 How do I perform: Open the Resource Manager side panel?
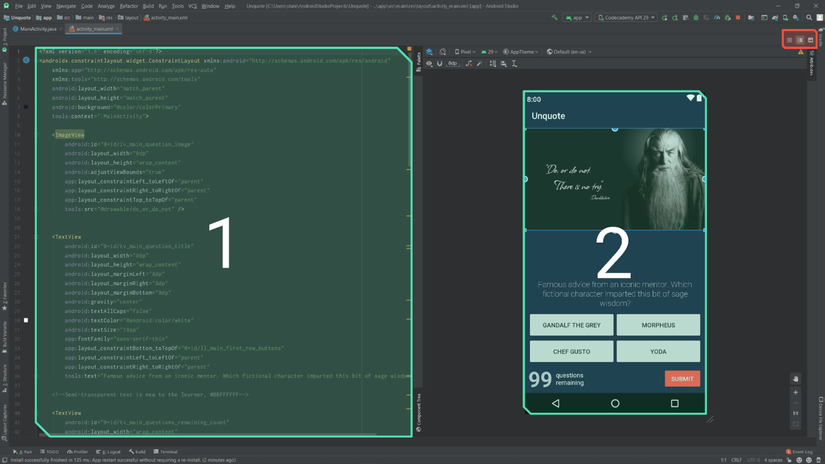pos(5,83)
